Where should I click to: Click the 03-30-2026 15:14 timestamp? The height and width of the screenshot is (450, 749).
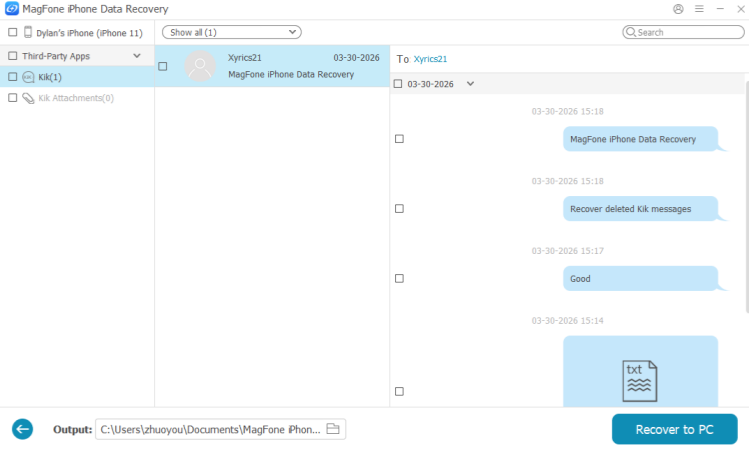(x=567, y=321)
